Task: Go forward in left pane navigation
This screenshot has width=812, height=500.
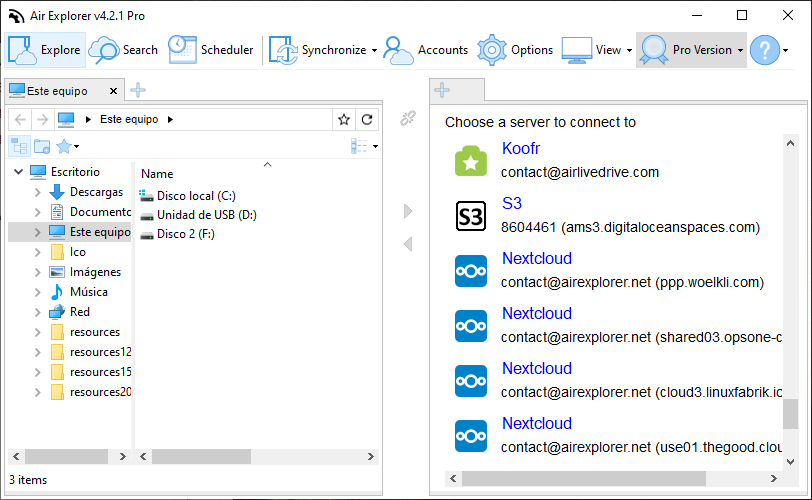Action: 42,120
